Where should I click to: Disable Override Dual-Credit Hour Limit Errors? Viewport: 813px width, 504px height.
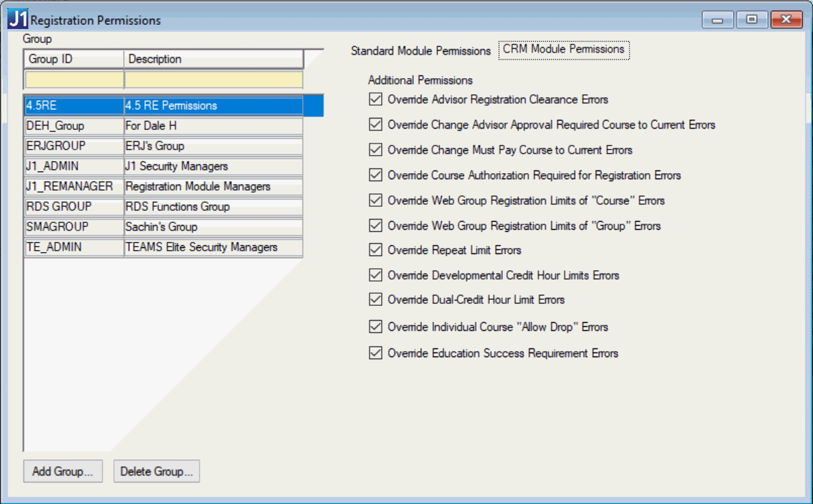click(x=375, y=300)
